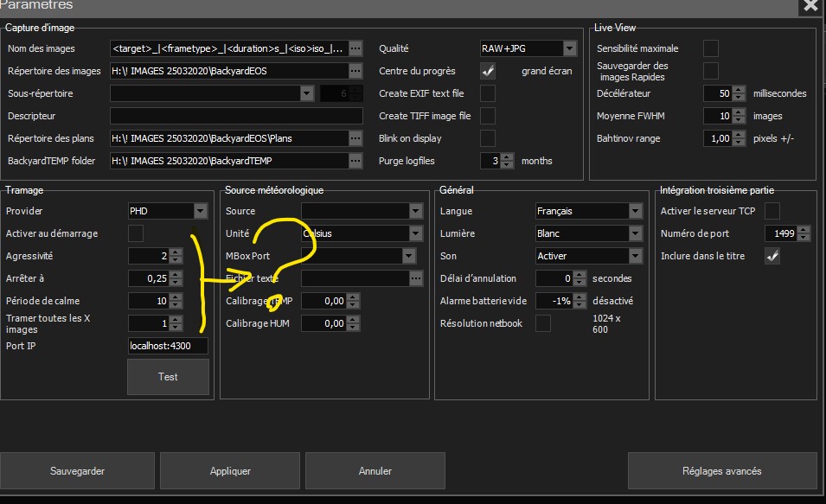Adjust Décélérateur milliseconds stepper
Viewport: 826px width, 504px height.
point(740,93)
